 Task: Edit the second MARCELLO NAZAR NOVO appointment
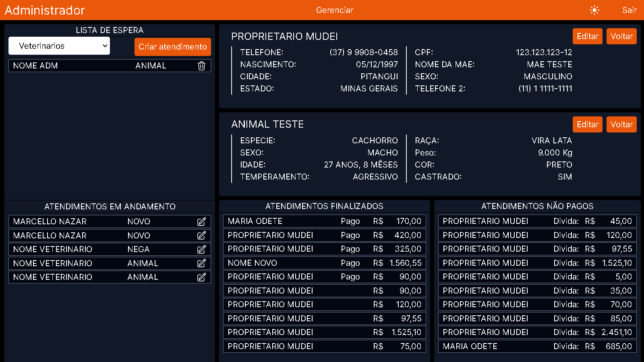coord(201,236)
